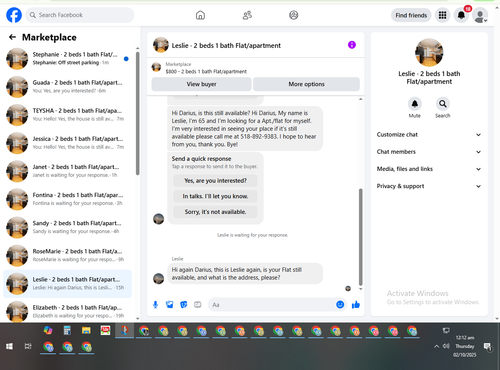Open the Windows notification center icon
The height and width of the screenshot is (370, 500).
[x=488, y=347]
